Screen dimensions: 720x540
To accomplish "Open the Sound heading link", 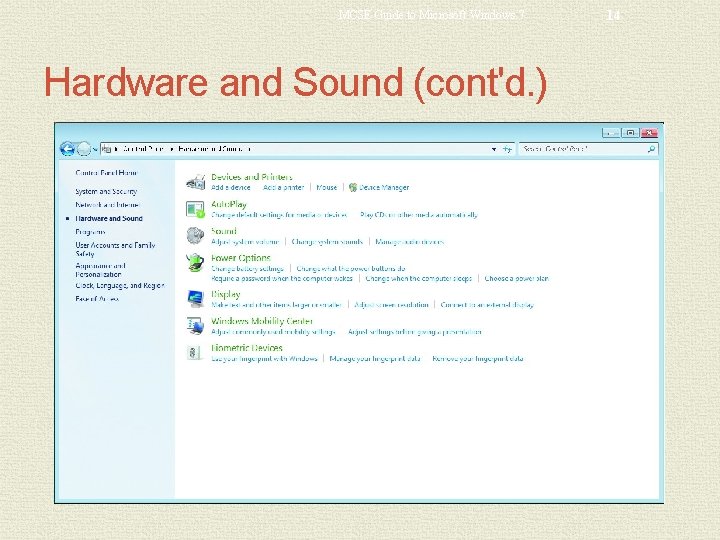I will click(224, 231).
